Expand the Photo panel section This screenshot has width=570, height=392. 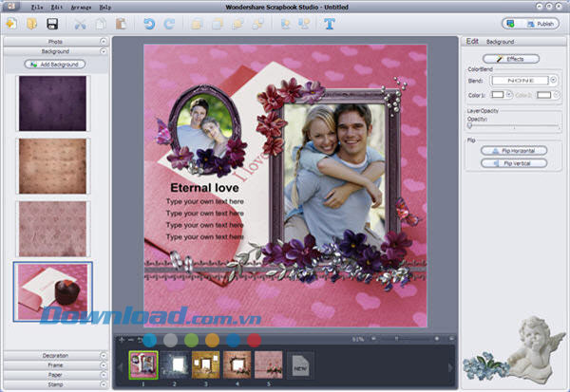click(x=56, y=42)
